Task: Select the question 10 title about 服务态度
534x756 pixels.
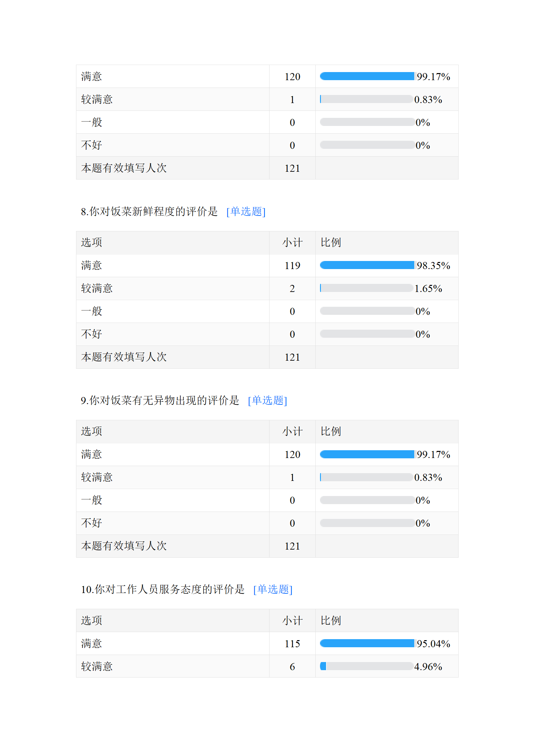Action: [163, 589]
